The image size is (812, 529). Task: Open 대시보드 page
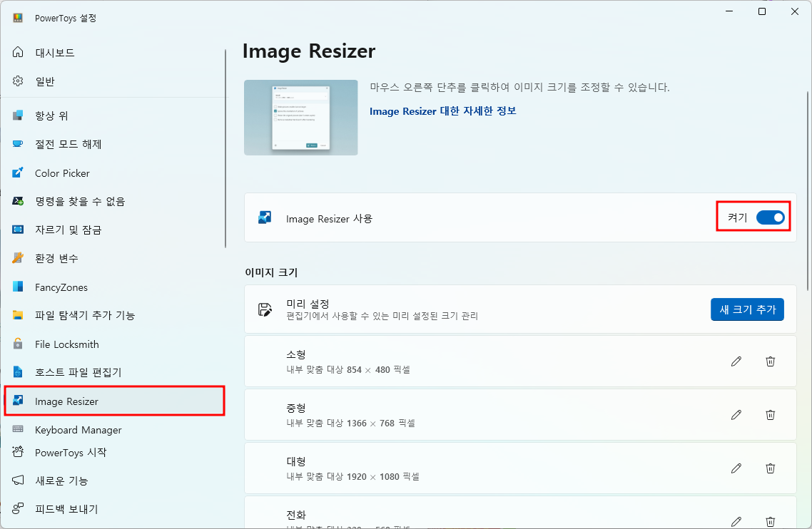pyautogui.click(x=114, y=52)
